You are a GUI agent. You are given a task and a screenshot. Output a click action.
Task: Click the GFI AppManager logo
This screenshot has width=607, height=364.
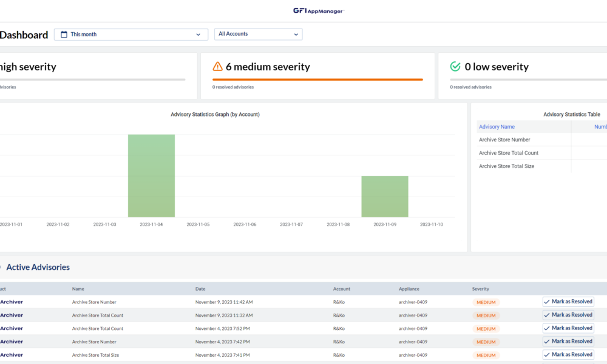pos(318,10)
